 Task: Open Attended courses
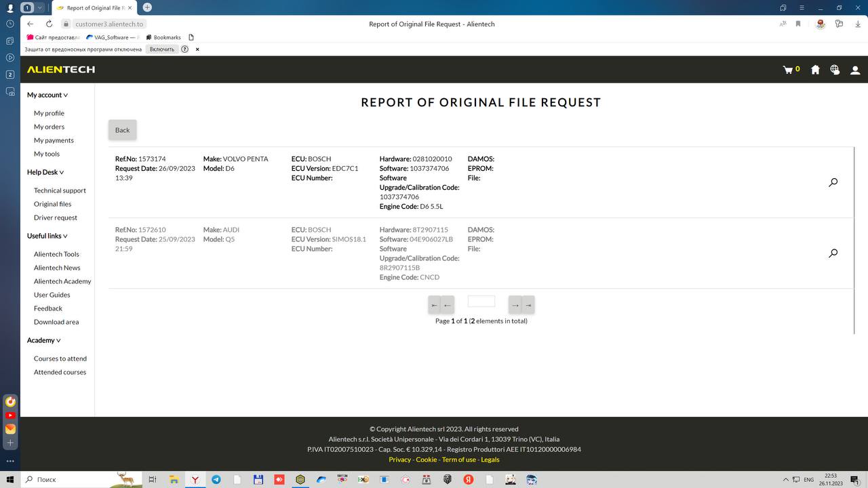pos(60,372)
